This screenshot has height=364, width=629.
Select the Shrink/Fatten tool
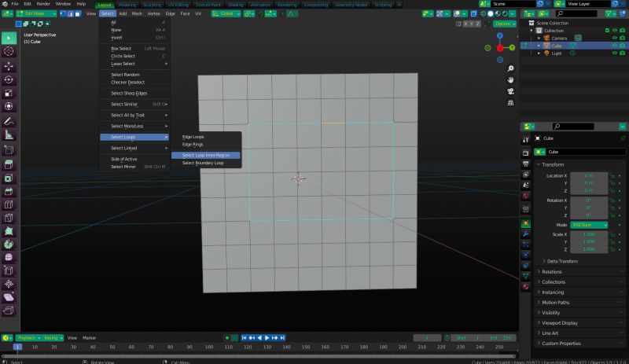tap(9, 284)
